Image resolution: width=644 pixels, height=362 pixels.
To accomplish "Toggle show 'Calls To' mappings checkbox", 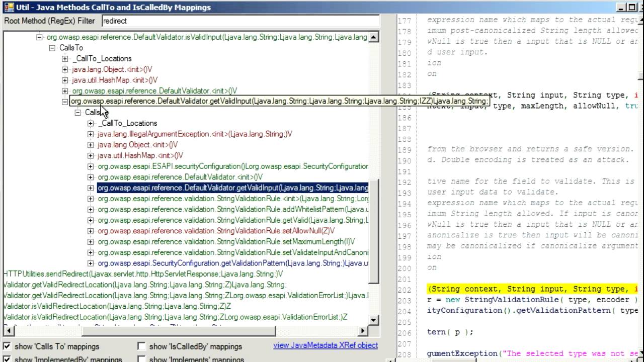I will pos(7,346).
